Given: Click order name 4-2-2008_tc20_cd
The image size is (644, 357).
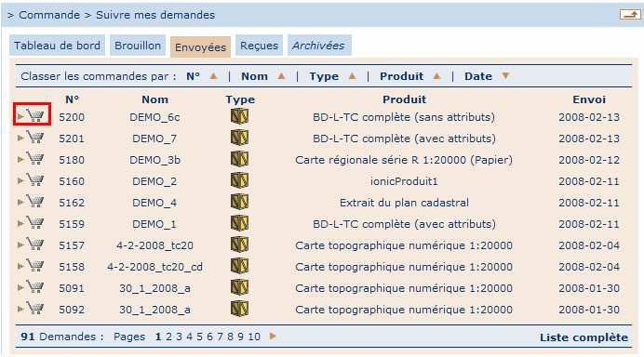Looking at the screenshot, I should (x=154, y=267).
